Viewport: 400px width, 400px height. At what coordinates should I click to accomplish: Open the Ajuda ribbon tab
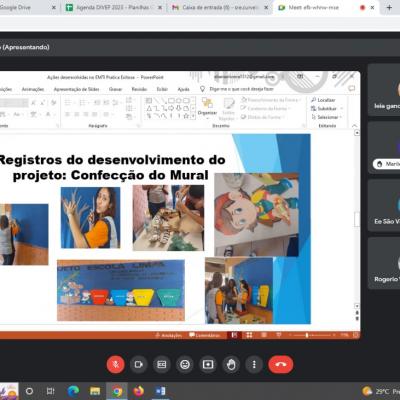(x=183, y=89)
